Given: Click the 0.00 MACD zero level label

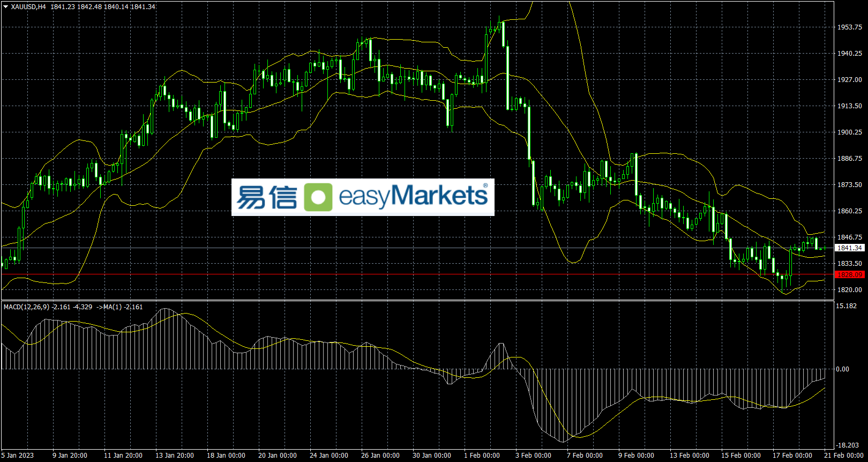Looking at the screenshot, I should coord(843,369).
